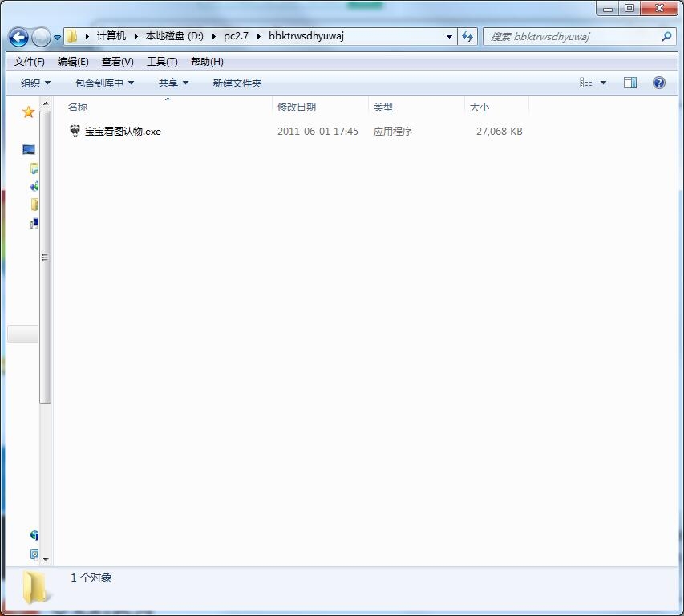Image resolution: width=684 pixels, height=616 pixels.
Task: Click the search magnifier icon
Action: tap(666, 37)
